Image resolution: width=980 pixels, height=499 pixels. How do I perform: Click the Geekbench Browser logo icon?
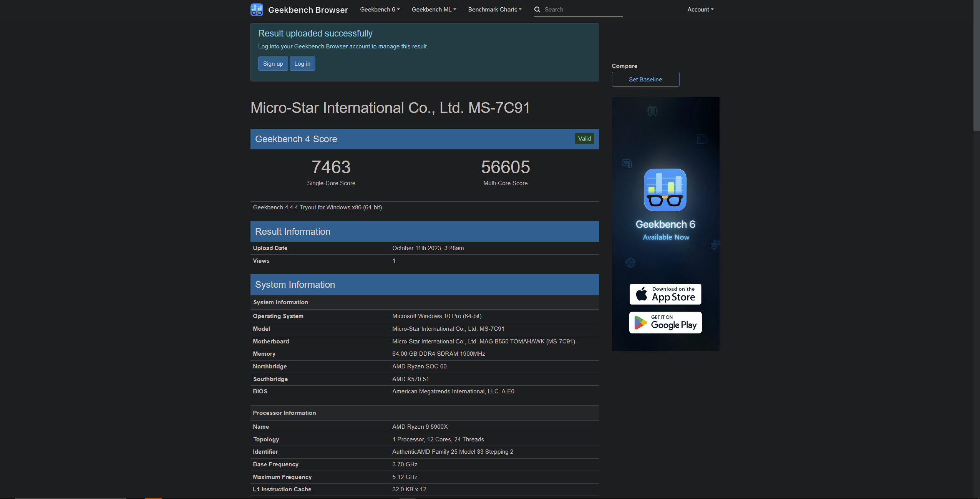pos(257,10)
